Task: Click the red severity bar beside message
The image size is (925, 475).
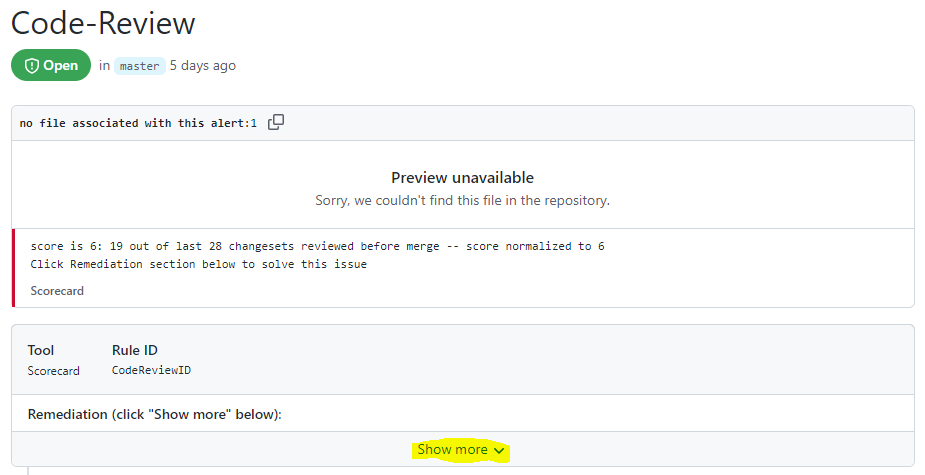Action: 14,268
